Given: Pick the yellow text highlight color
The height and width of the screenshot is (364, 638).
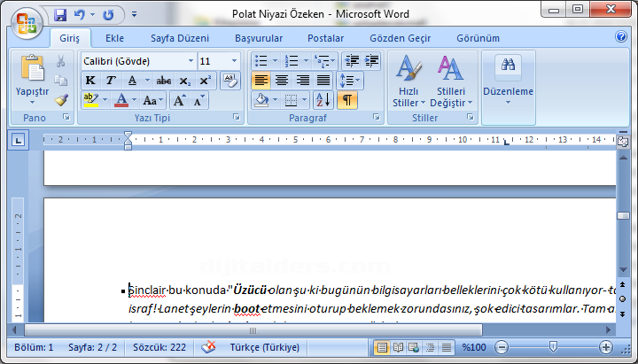Looking at the screenshot, I should pyautogui.click(x=91, y=100).
